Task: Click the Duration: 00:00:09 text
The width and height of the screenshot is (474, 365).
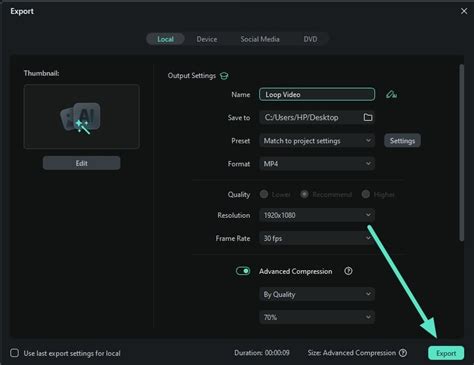Action: [262, 353]
